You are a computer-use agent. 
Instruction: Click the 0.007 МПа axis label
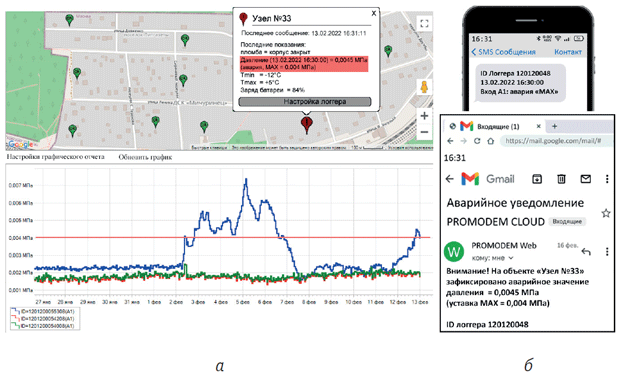(x=21, y=185)
